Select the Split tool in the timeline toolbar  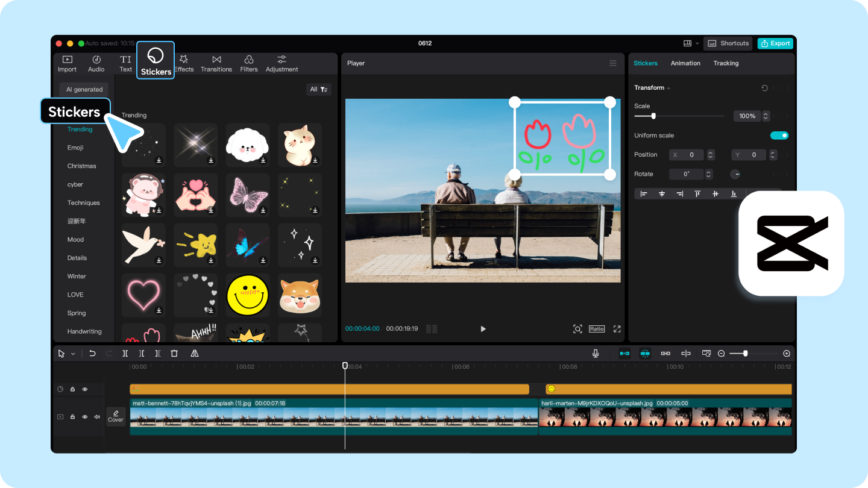[x=125, y=353]
